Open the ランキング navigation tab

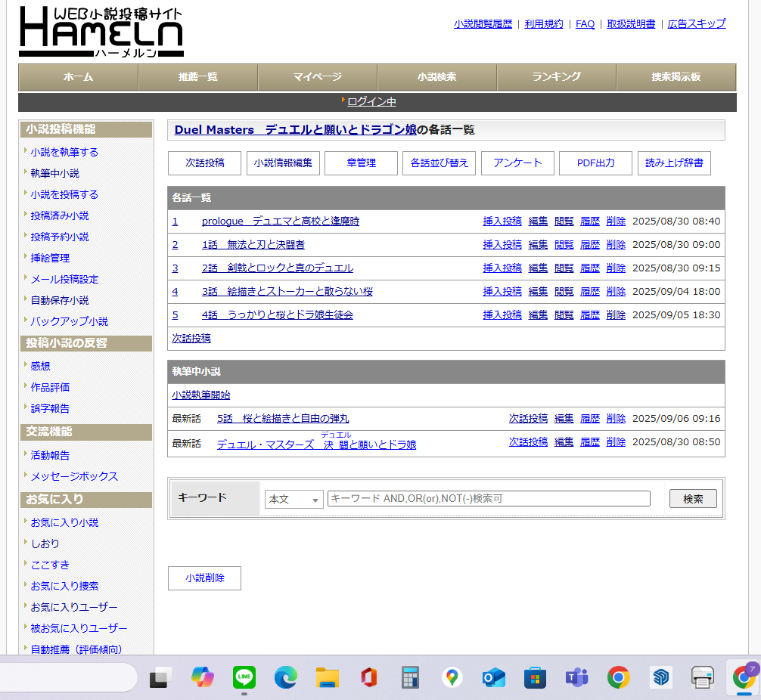(556, 77)
